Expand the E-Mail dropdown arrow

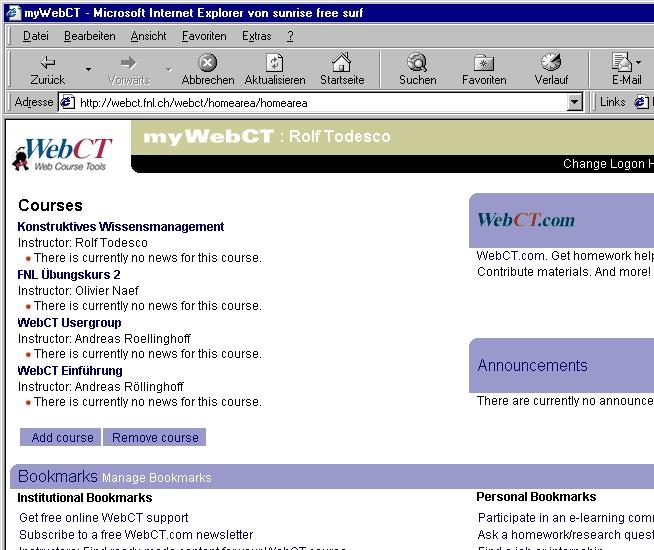639,63
